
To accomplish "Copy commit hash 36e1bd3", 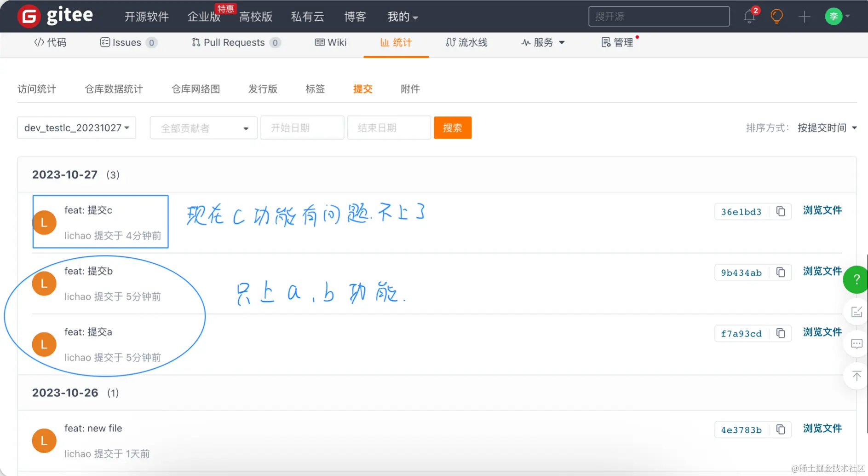I will tap(781, 211).
